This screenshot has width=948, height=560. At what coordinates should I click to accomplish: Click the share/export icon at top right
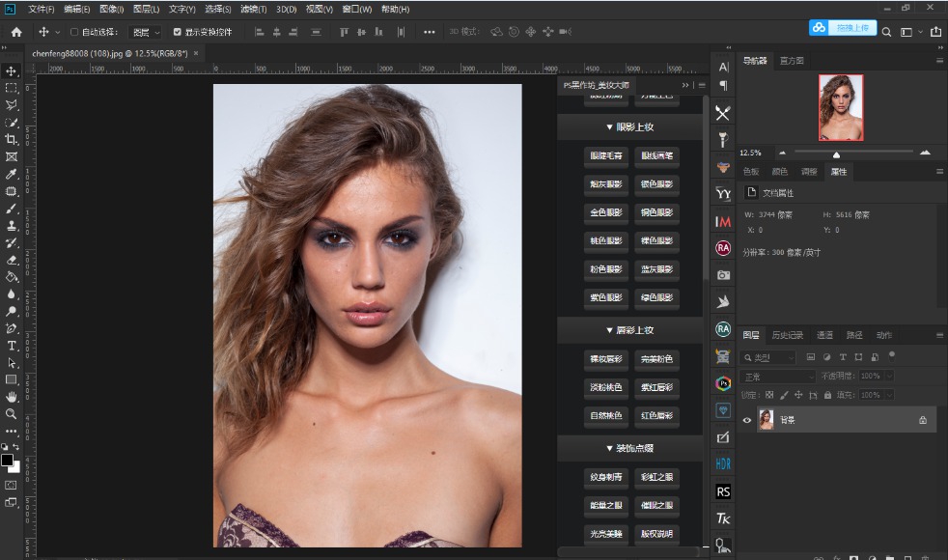tap(935, 32)
